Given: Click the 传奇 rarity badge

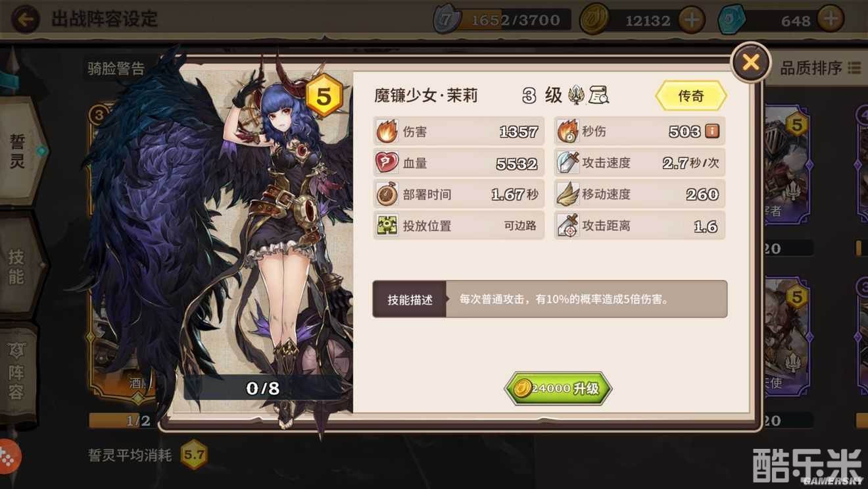Looking at the screenshot, I should [x=691, y=96].
